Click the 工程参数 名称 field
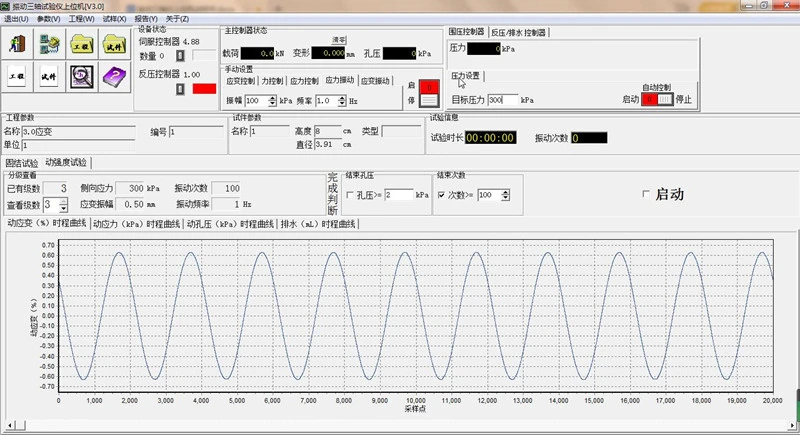The height and width of the screenshot is (435, 800). (x=79, y=132)
